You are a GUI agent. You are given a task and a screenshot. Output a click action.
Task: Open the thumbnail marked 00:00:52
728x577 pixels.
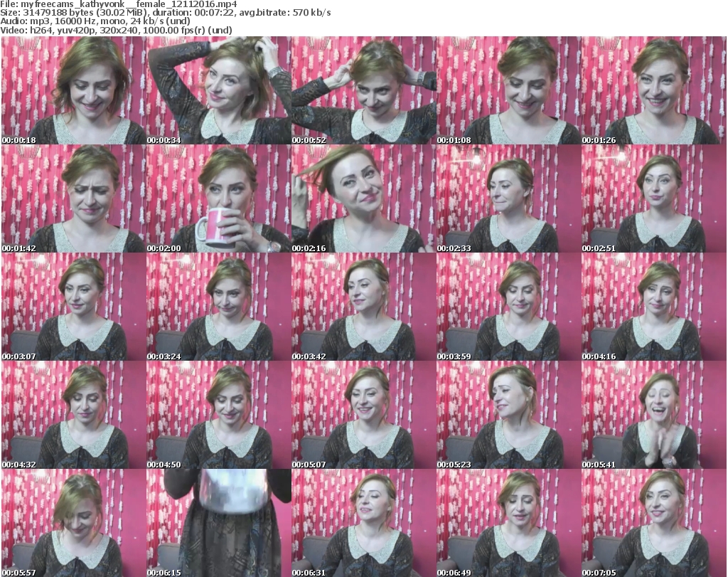(x=363, y=90)
